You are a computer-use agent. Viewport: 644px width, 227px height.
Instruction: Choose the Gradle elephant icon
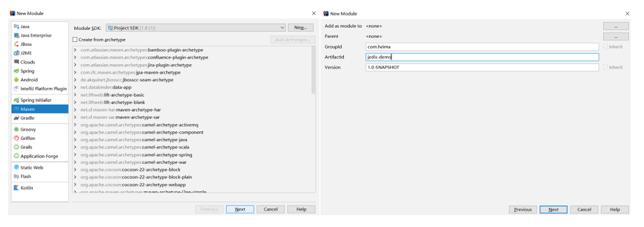[x=17, y=118]
